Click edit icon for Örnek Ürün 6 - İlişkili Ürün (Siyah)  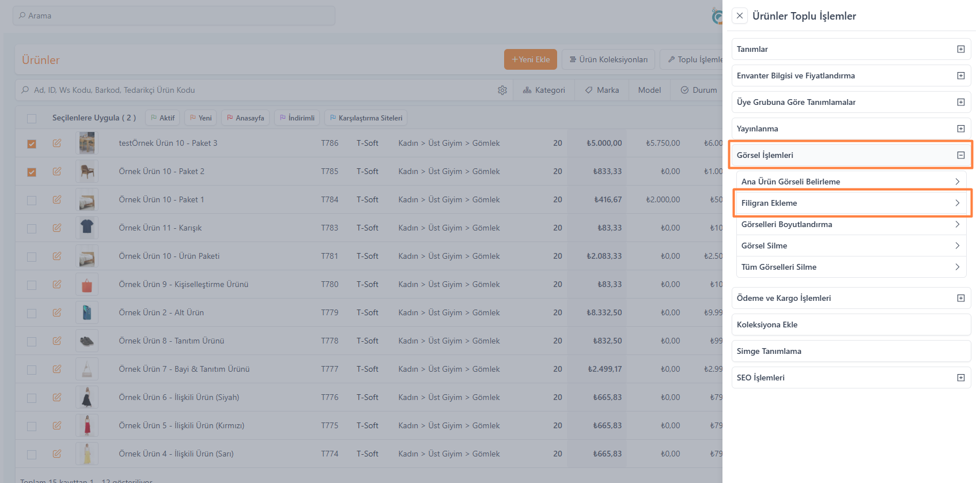click(x=57, y=398)
